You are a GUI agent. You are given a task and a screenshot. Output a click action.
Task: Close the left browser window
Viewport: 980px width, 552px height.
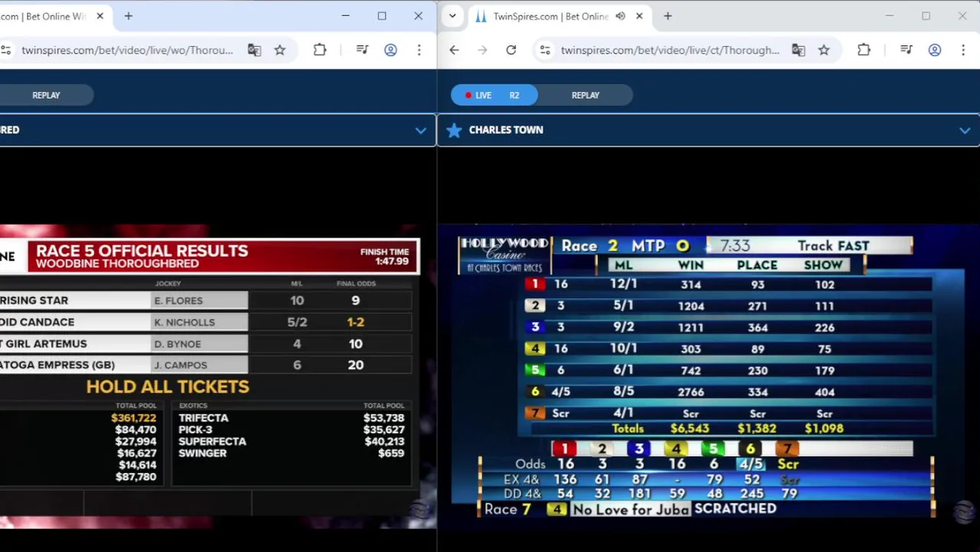coord(418,16)
